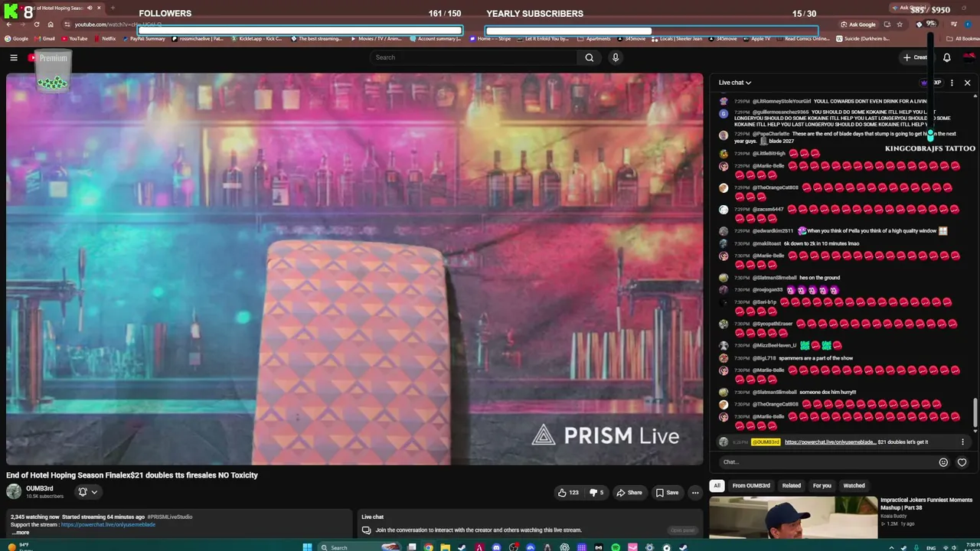Open All Bookmarks folder
The height and width of the screenshot is (551, 980).
[x=962, y=38]
